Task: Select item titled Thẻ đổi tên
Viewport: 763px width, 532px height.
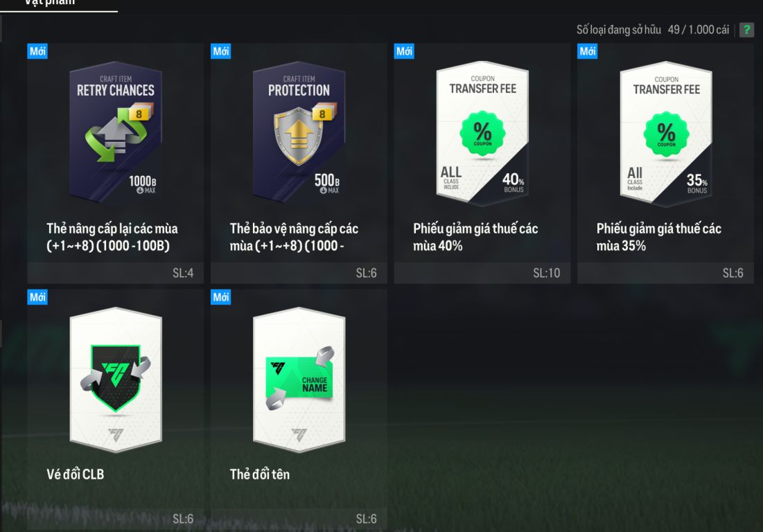Action: (x=259, y=474)
